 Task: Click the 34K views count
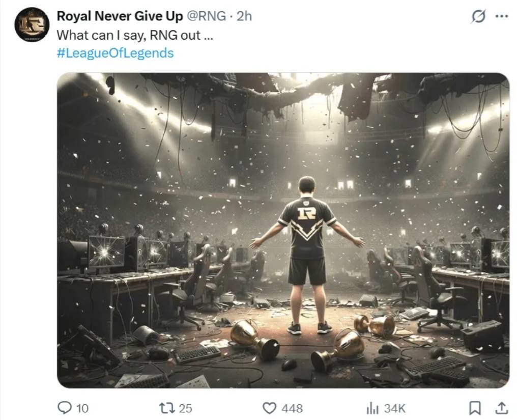[394, 408]
